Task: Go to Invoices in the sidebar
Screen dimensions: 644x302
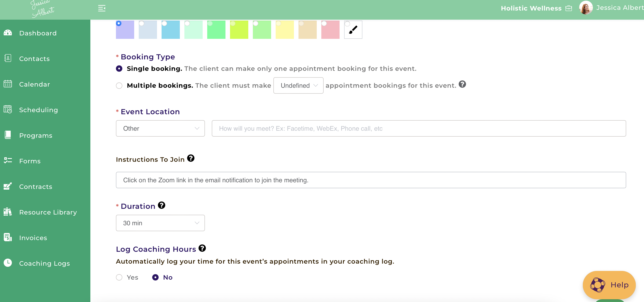Action: [x=33, y=238]
